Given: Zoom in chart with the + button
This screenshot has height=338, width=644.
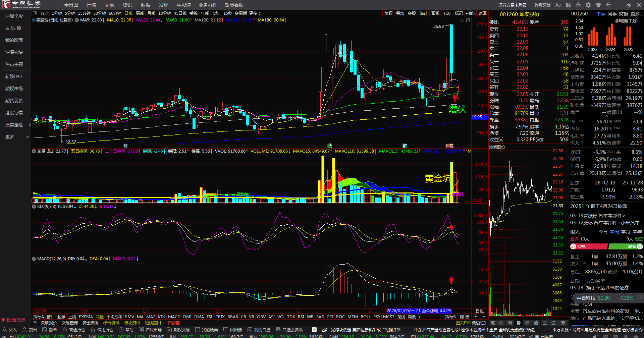Looking at the screenshot, I should click(476, 317).
